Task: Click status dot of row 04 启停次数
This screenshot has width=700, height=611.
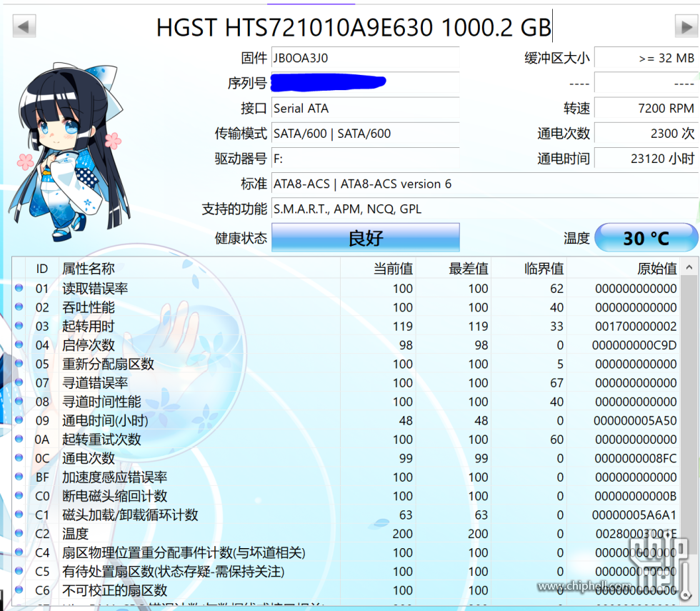Action: coord(19,344)
